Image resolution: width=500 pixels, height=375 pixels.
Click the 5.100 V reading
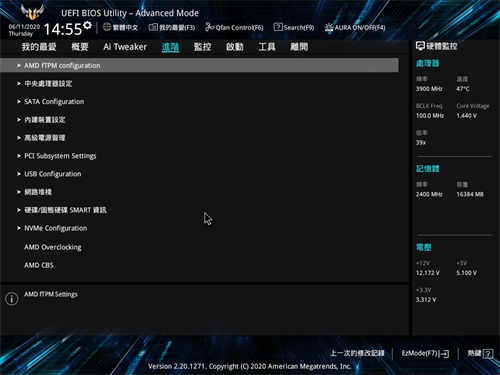(466, 273)
